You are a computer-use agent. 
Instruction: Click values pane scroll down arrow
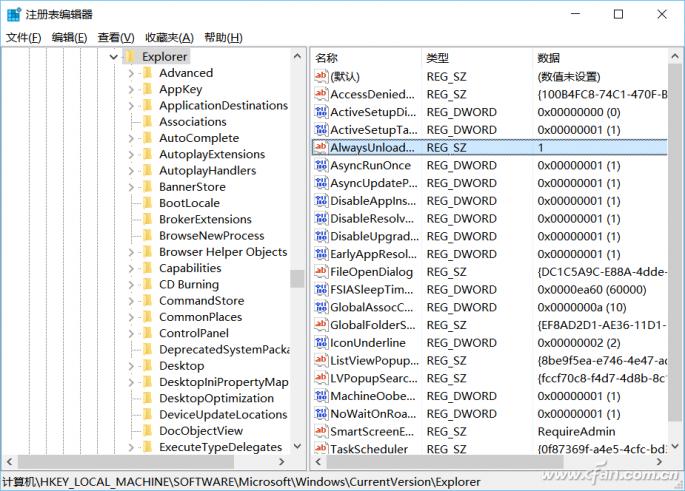tap(675, 446)
